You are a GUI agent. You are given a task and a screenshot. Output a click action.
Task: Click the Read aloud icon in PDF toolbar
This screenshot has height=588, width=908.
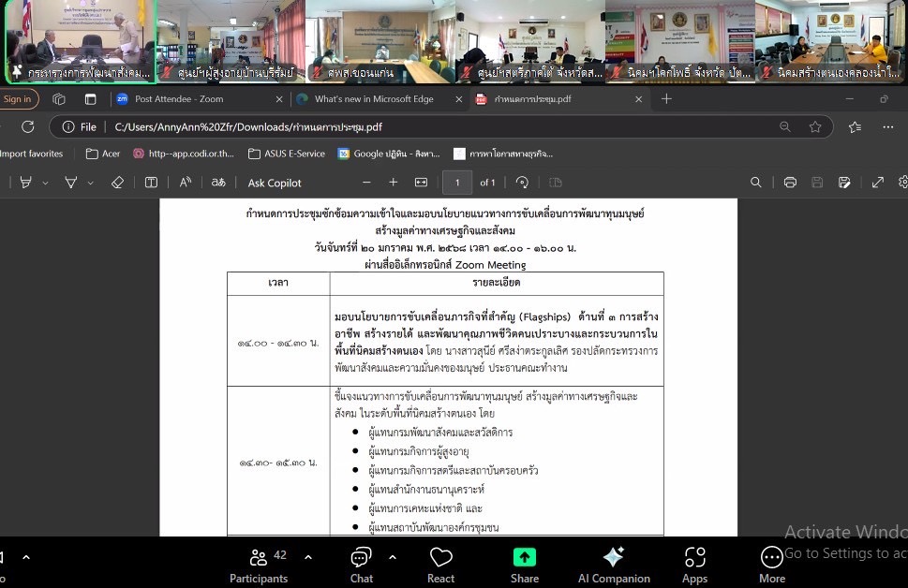click(x=185, y=183)
